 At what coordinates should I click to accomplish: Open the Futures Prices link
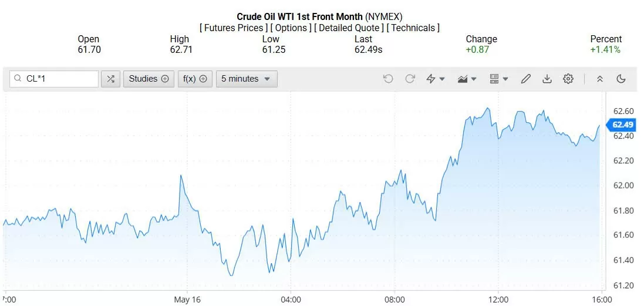pos(233,28)
